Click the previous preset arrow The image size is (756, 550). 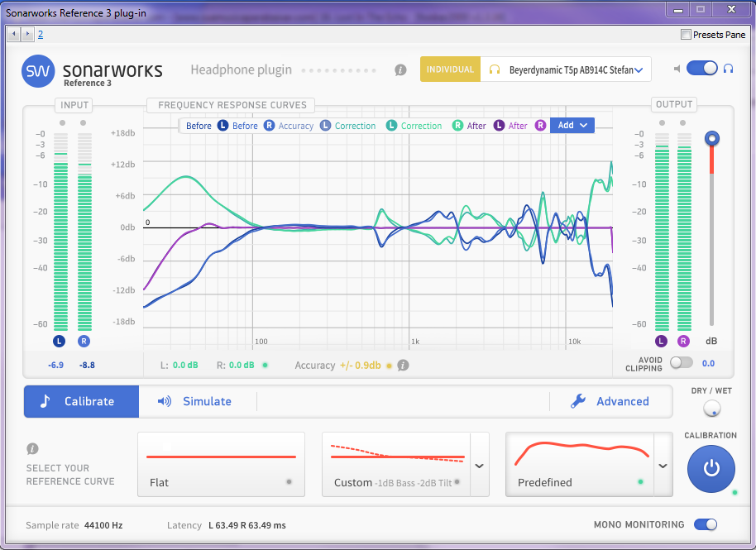13,34
